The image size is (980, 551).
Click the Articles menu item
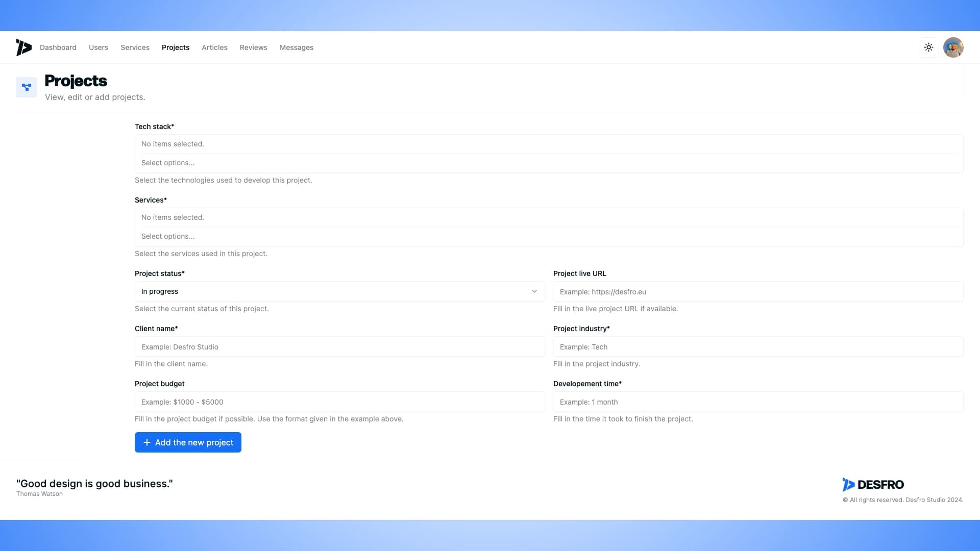(x=214, y=47)
